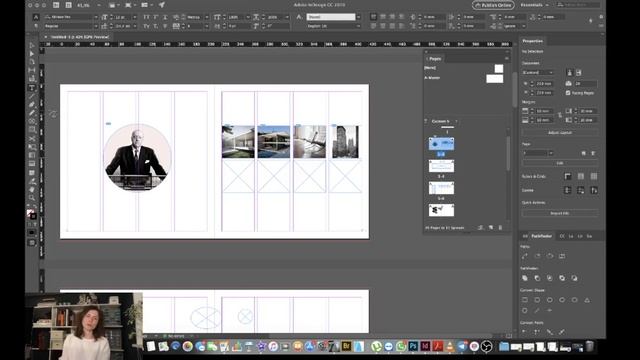Screen dimensions: 640x360
Task: Toggle Lock Guides in the Guides section
Action: pyautogui.click(x=581, y=191)
